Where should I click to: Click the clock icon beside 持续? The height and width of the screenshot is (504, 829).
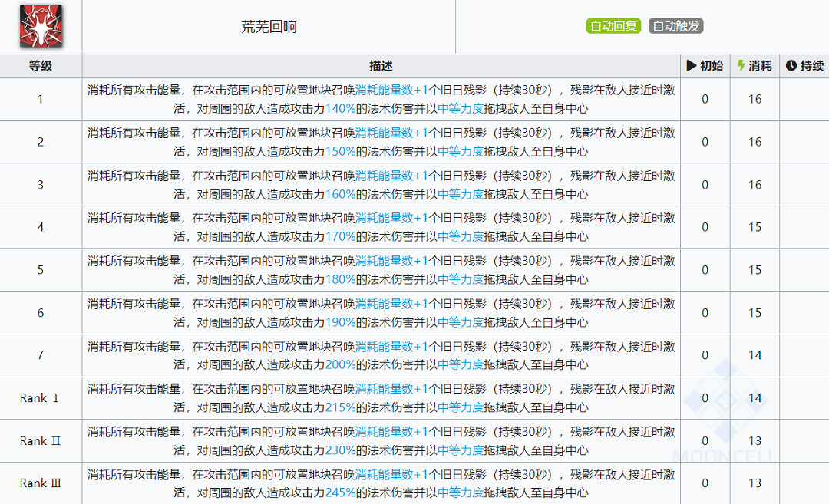point(791,66)
